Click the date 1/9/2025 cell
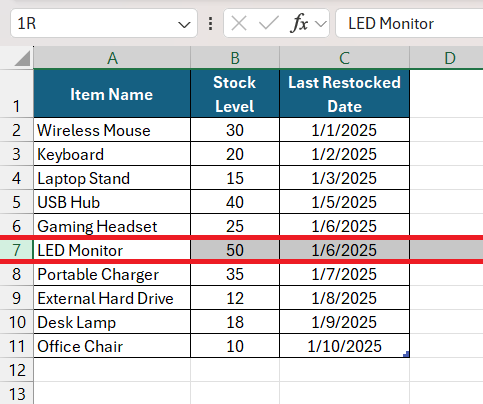483x404 pixels. tap(344, 322)
